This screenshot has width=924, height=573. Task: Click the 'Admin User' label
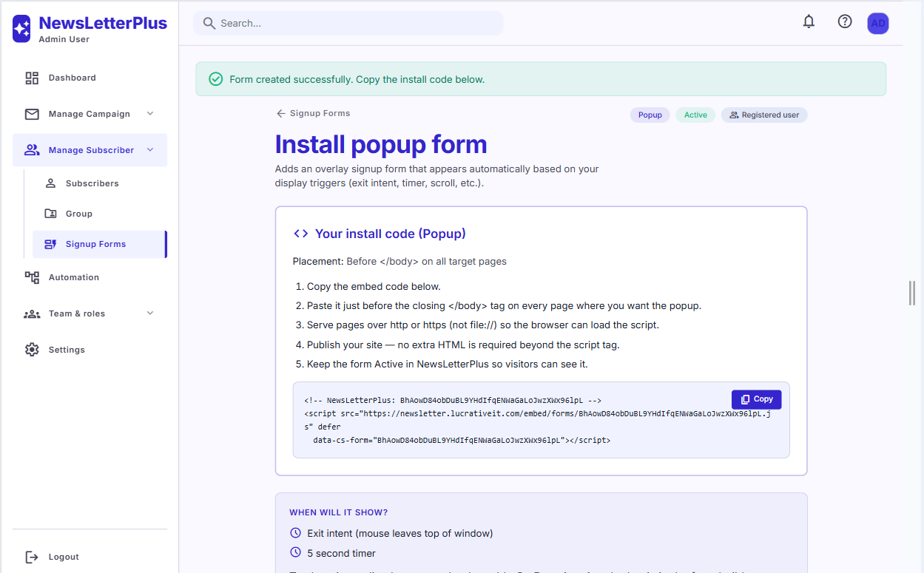pos(64,39)
